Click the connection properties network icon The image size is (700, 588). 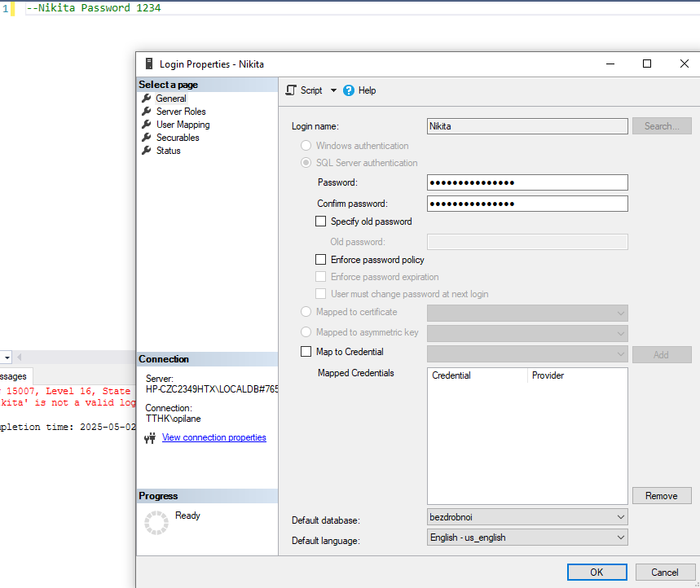[150, 438]
